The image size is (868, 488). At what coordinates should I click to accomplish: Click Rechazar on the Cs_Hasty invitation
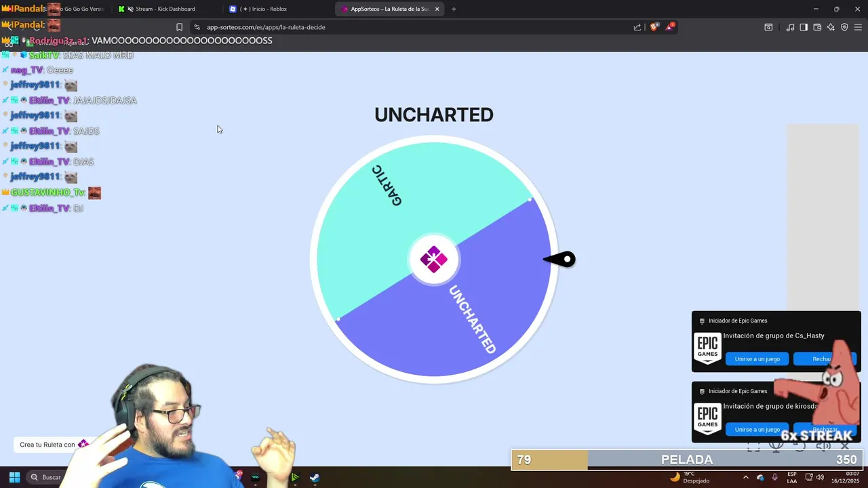(x=825, y=359)
